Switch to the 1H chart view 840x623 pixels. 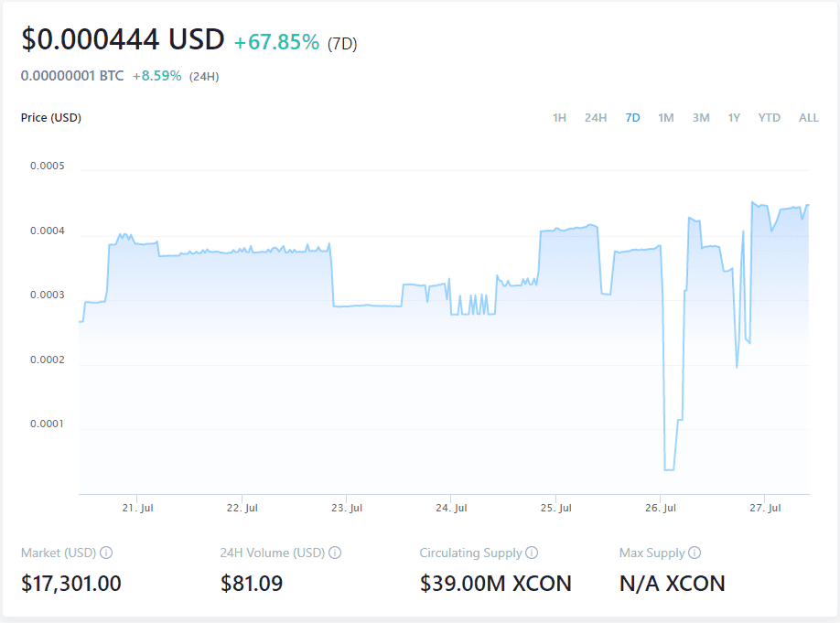(559, 117)
